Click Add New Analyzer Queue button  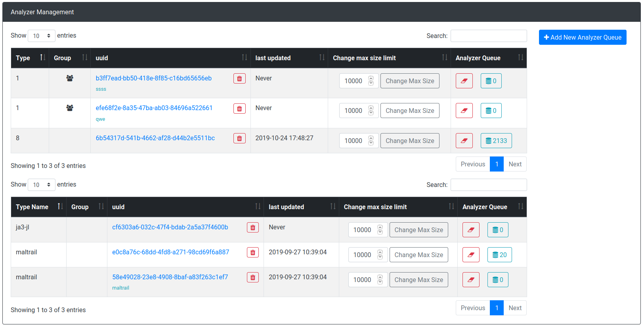click(x=583, y=37)
